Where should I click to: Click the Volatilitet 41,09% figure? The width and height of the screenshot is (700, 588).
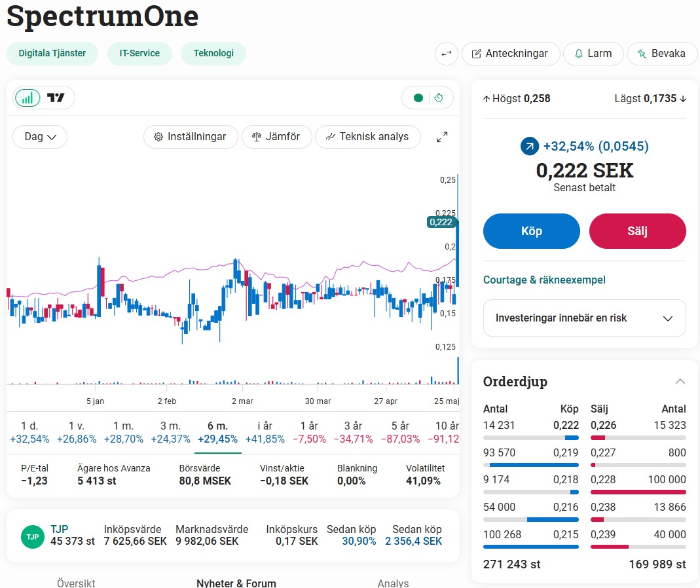[x=423, y=481]
